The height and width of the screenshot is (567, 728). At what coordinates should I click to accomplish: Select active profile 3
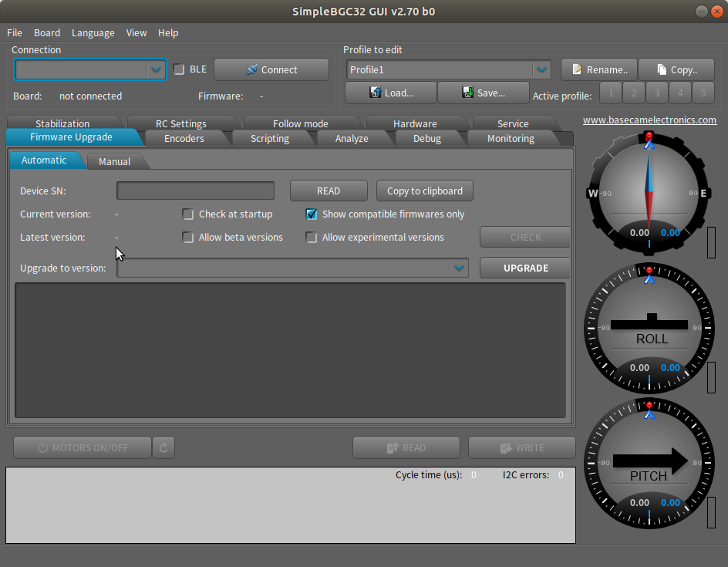[x=657, y=93]
